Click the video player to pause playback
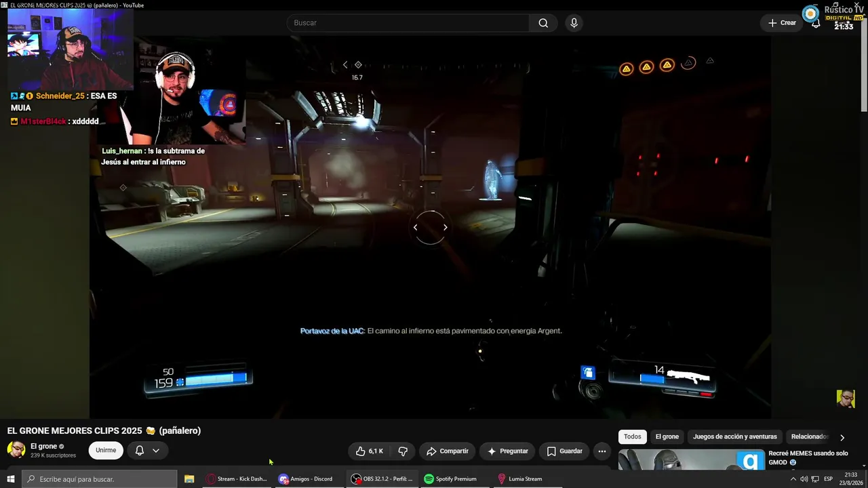868x488 pixels. (430, 227)
